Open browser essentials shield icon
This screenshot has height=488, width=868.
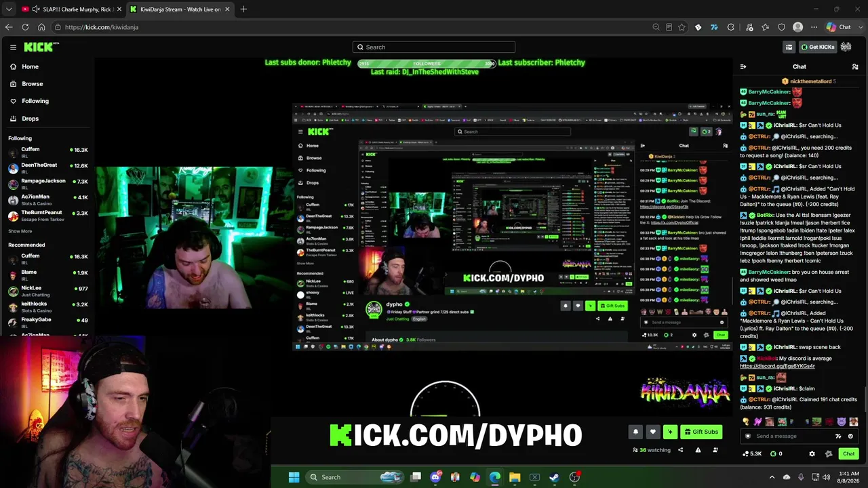782,27
